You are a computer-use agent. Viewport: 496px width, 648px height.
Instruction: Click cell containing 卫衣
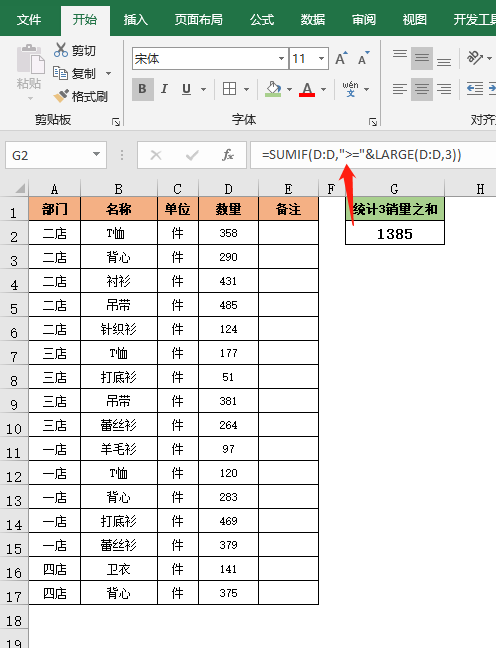pyautogui.click(x=119, y=569)
